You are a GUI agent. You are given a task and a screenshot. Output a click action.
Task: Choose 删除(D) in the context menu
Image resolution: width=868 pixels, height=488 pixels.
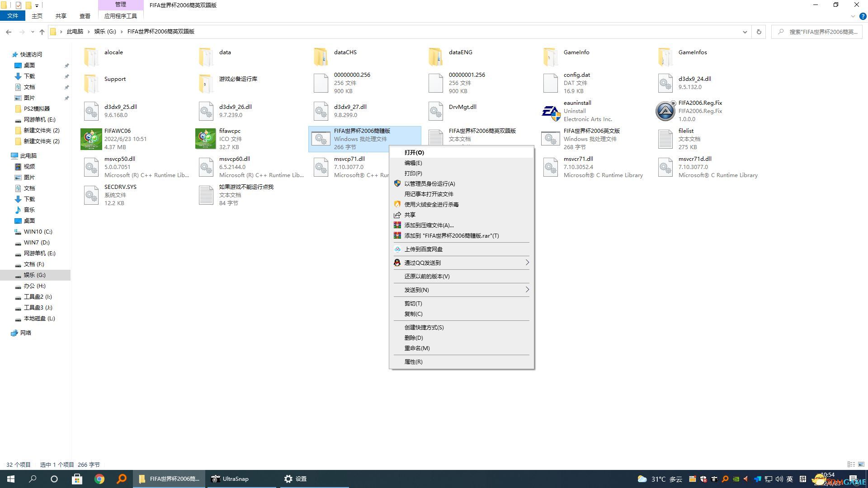pos(462,338)
